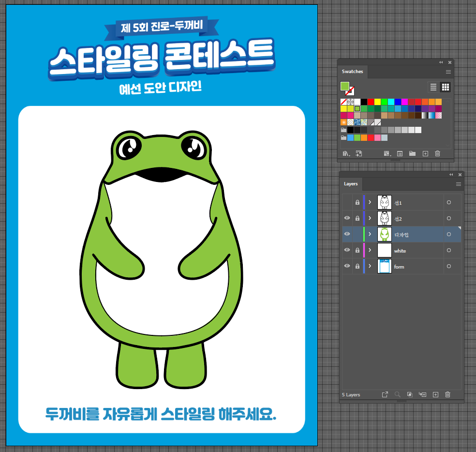Select layer named white
Screen dimensions: 476x452
400,251
